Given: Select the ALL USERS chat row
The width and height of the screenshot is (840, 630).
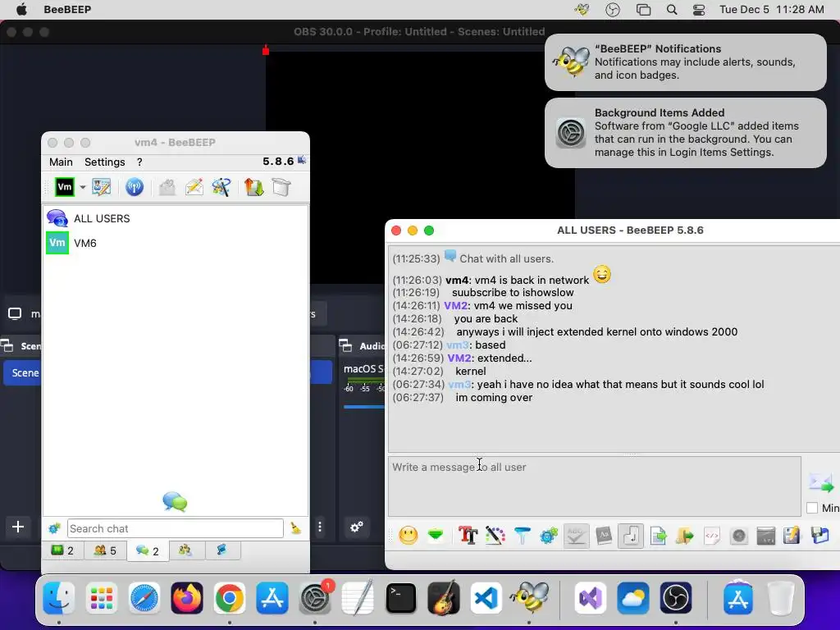Looking at the screenshot, I should pyautogui.click(x=176, y=218).
